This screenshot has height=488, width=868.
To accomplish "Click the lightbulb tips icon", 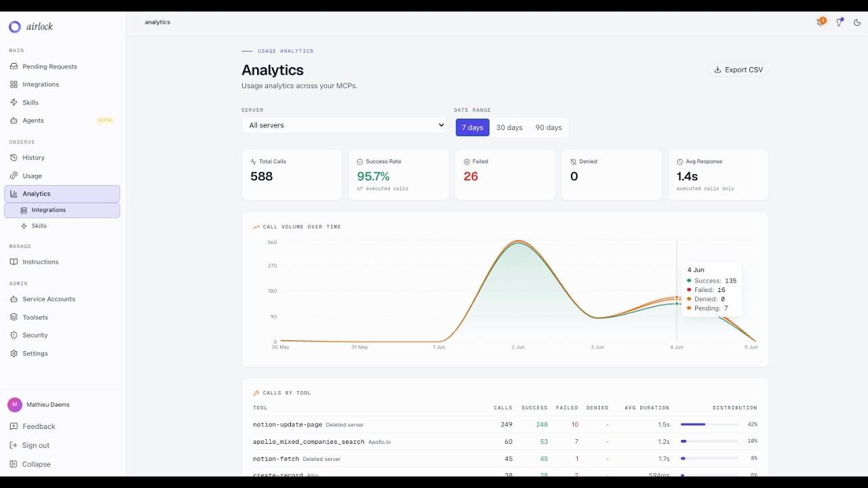I will point(839,22).
